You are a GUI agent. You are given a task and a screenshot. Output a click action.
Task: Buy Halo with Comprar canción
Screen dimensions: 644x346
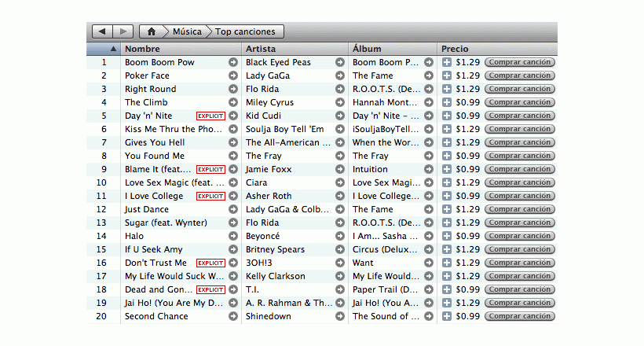click(x=520, y=236)
